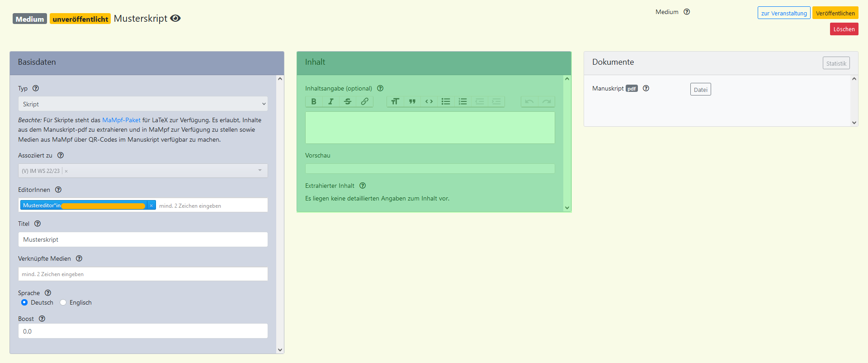Click the Basisdaten panel scroll-up arrow

(x=280, y=79)
